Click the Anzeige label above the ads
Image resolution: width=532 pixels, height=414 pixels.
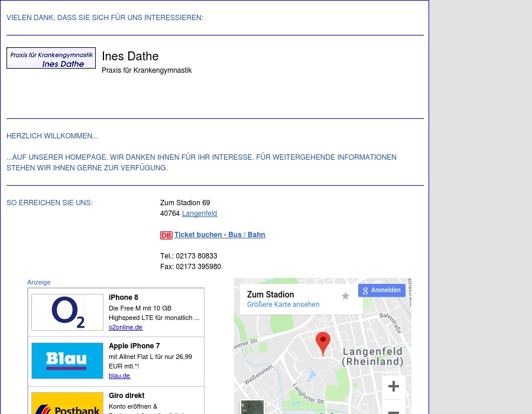(39, 282)
